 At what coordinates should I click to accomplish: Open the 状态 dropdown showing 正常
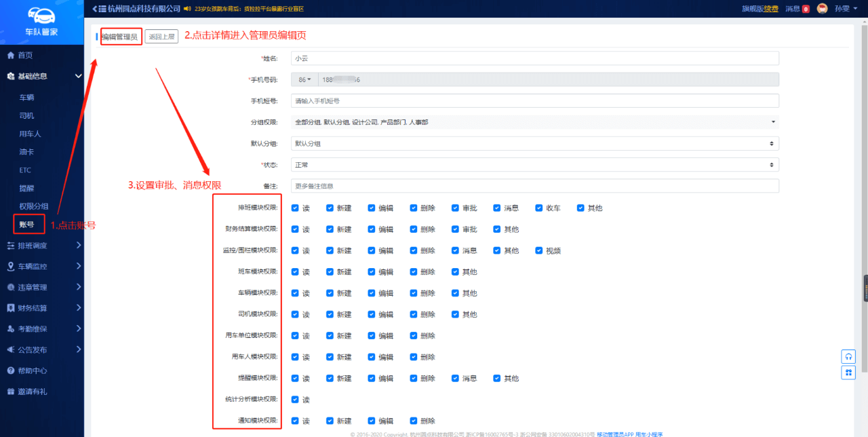tap(534, 165)
